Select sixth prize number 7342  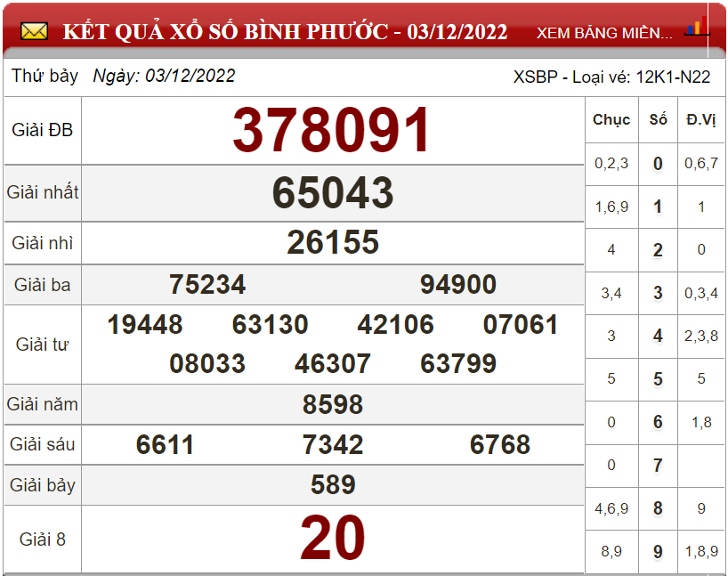click(x=333, y=444)
